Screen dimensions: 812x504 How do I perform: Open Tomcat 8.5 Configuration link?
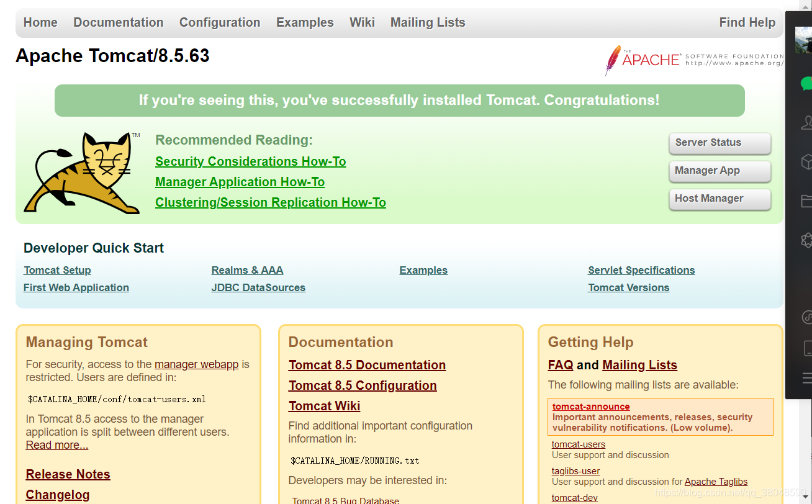click(x=363, y=385)
